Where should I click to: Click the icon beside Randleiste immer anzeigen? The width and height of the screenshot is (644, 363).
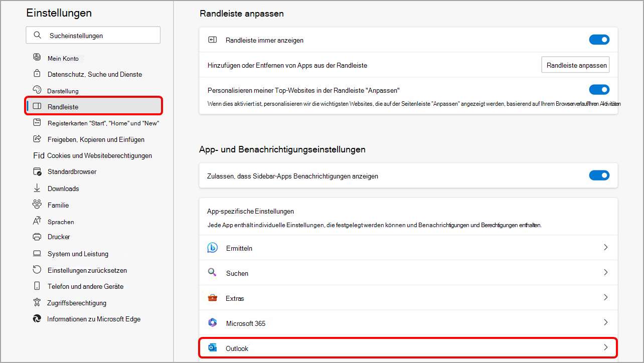212,40
